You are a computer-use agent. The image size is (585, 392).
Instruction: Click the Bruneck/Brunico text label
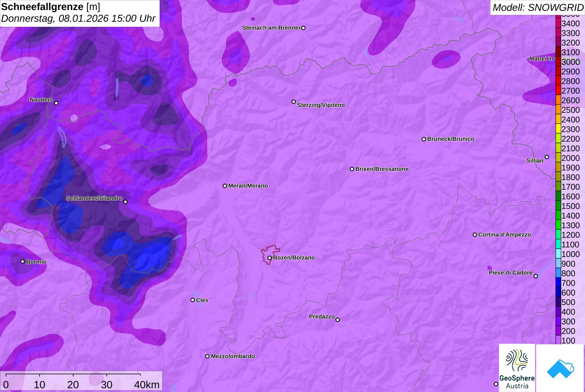click(x=451, y=139)
